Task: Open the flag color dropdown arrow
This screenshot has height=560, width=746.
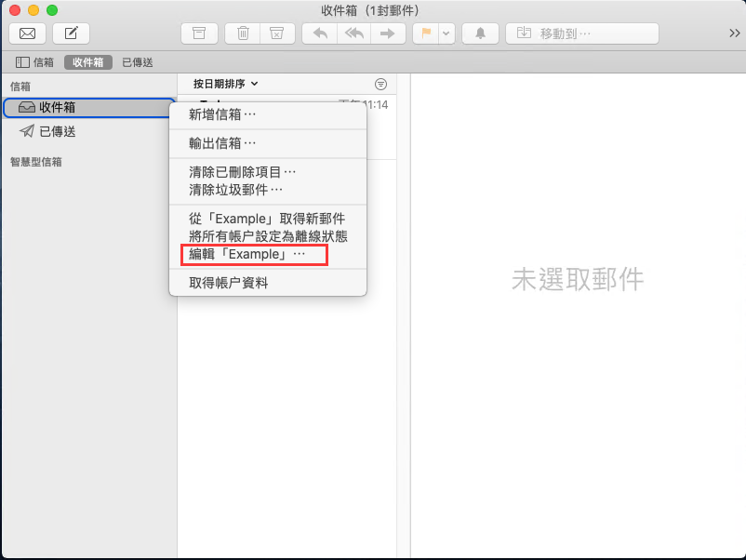Action: click(446, 33)
